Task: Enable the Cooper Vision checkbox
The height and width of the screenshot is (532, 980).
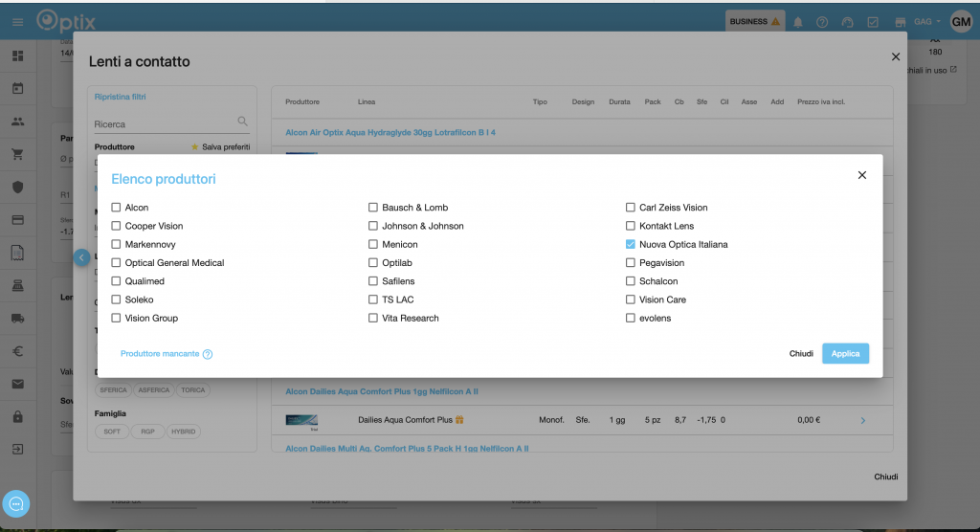Action: coord(117,226)
